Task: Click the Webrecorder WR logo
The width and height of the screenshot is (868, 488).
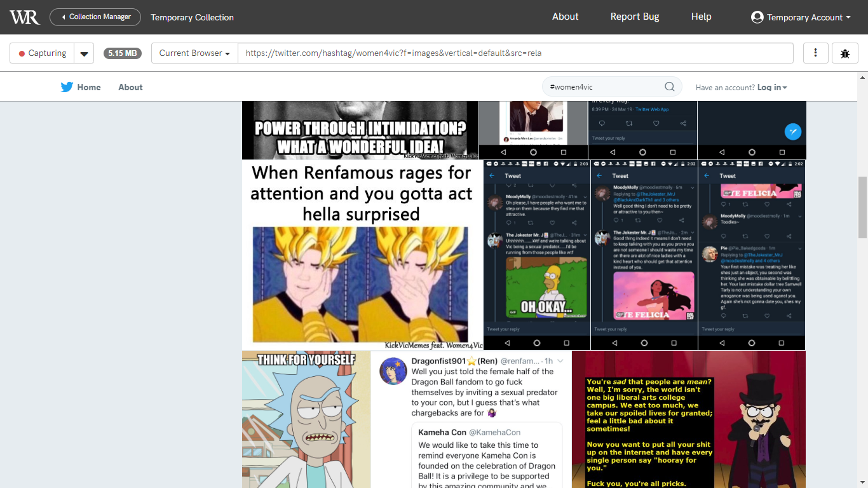Action: [x=24, y=17]
